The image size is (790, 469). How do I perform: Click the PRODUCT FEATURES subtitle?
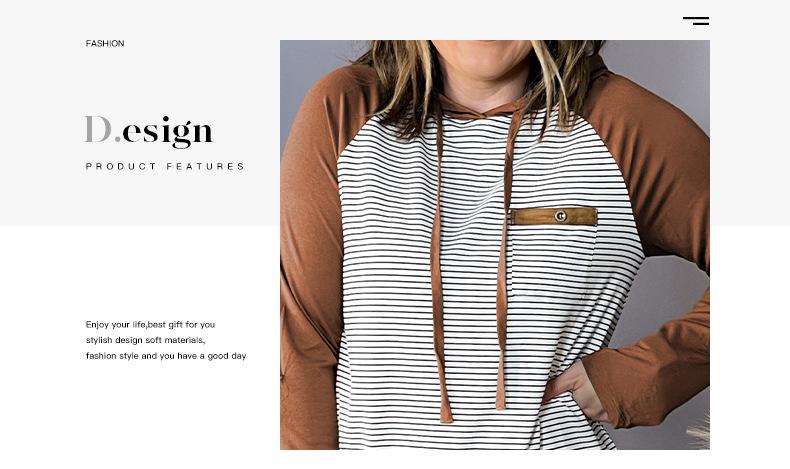coord(165,166)
